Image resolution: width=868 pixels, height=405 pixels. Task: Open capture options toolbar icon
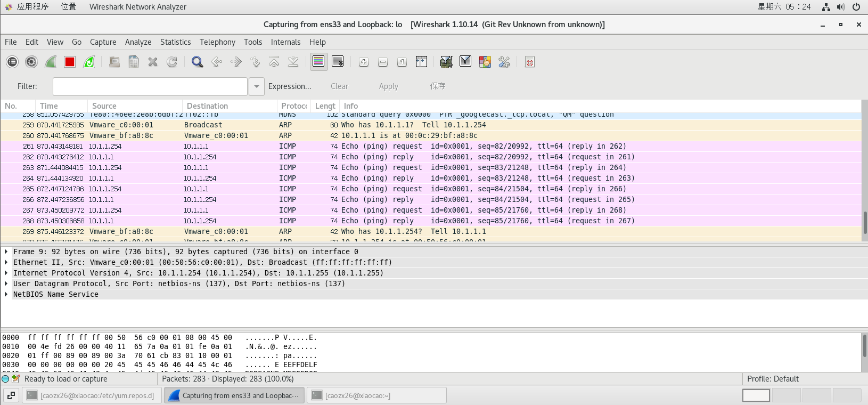[31, 62]
